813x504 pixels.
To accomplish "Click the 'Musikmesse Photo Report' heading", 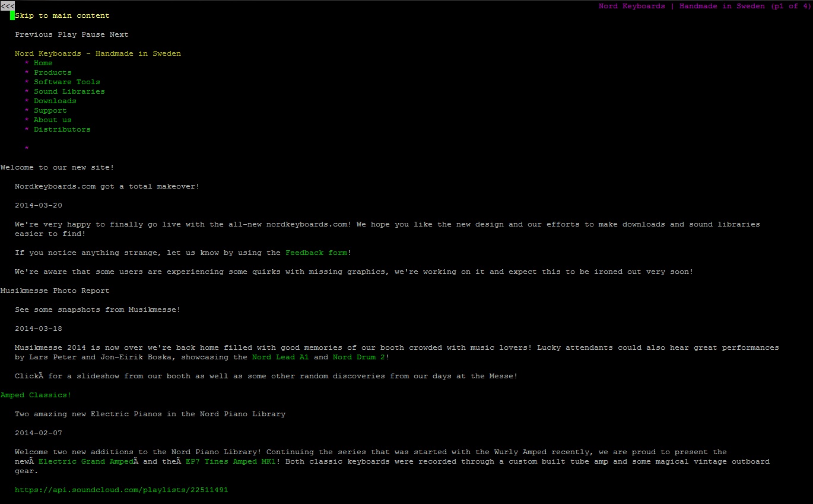I will click(55, 291).
